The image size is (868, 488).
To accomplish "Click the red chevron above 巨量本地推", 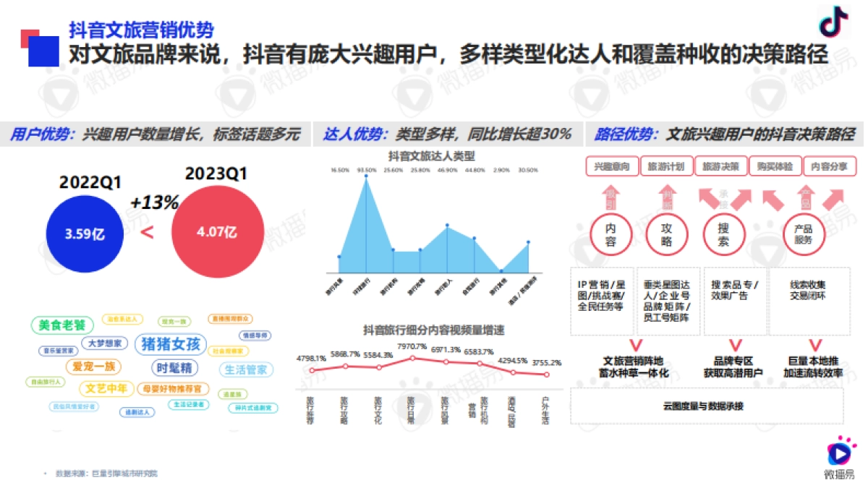I will click(x=815, y=346).
